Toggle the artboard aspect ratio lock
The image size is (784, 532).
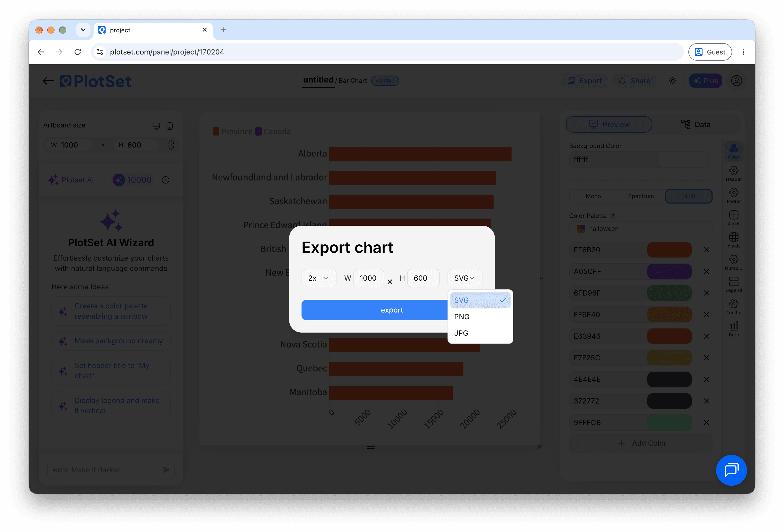pyautogui.click(x=171, y=145)
